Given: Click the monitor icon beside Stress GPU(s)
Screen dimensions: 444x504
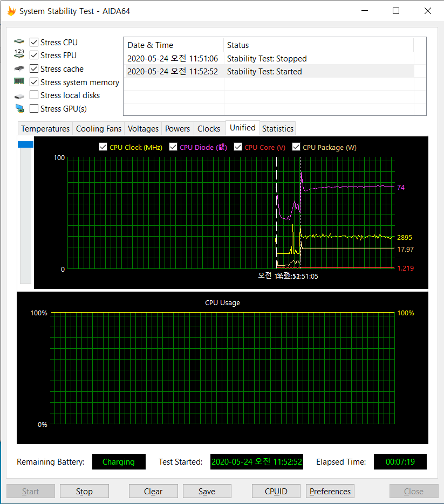Looking at the screenshot, I should coord(19,109).
